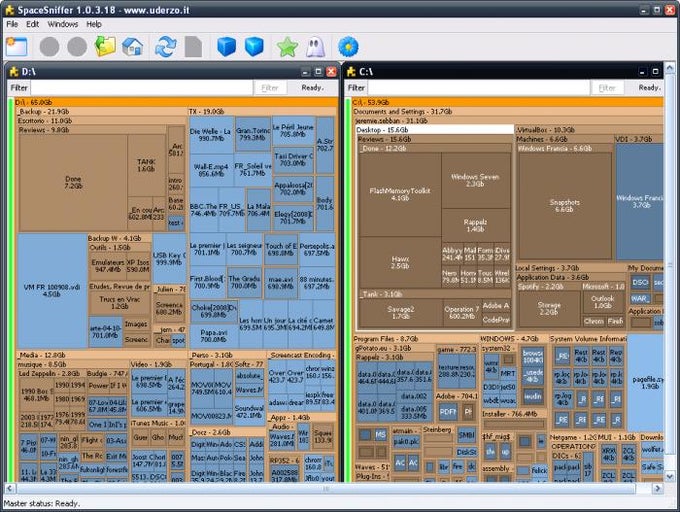Open the File menu
The height and width of the screenshot is (512, 680).
(x=12, y=24)
